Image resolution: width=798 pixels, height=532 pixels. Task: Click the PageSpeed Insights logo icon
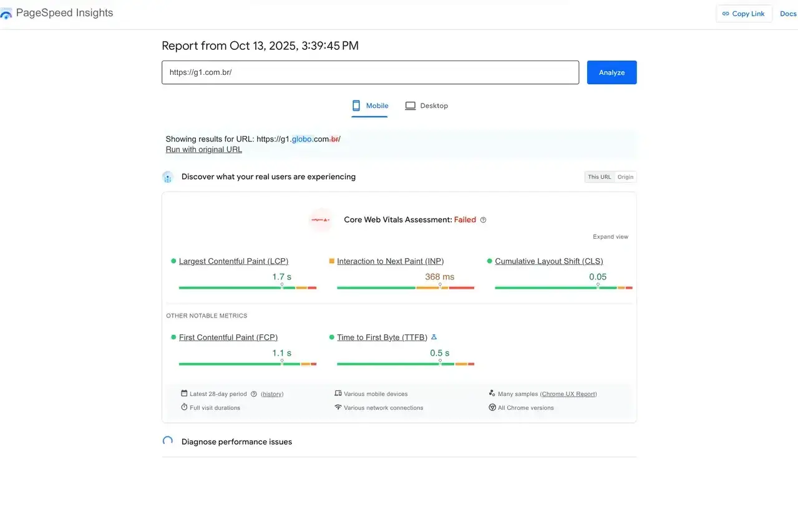[7, 12]
